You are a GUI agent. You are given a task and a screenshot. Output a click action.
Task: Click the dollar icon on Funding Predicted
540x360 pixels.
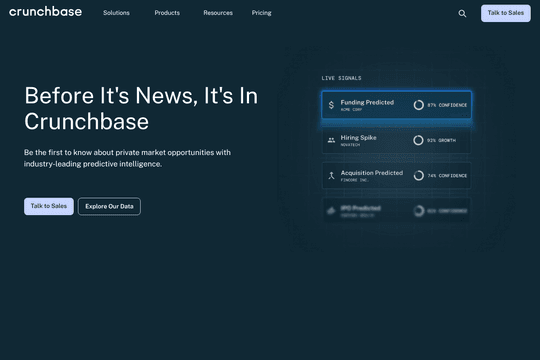tap(331, 105)
